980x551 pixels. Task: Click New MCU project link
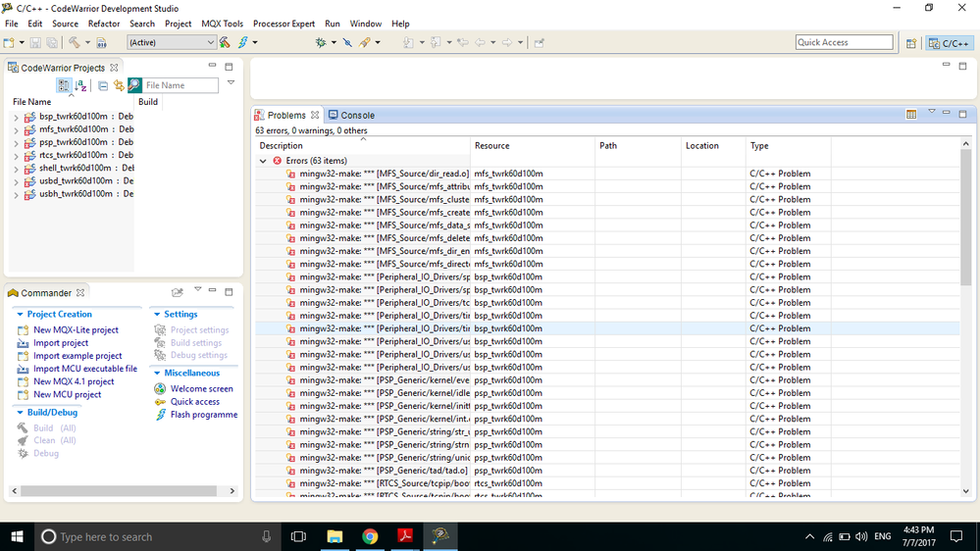point(67,395)
